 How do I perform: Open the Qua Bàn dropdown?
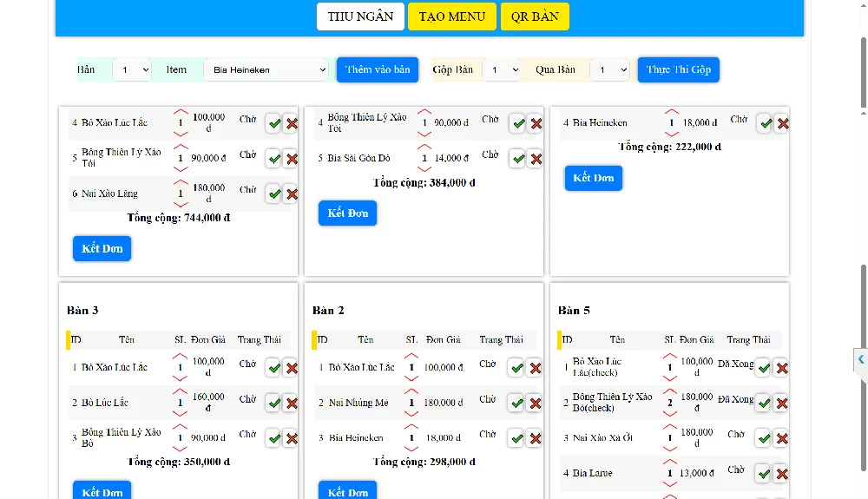609,69
